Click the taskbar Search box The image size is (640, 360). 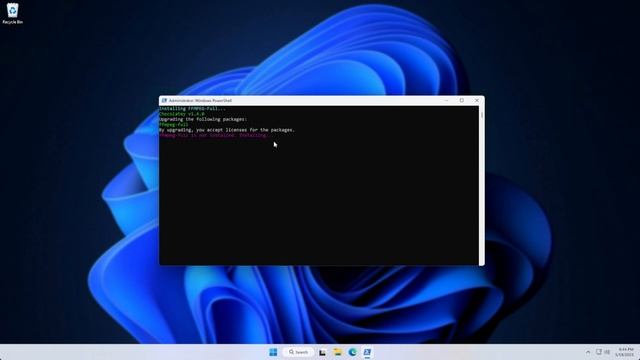298,352
